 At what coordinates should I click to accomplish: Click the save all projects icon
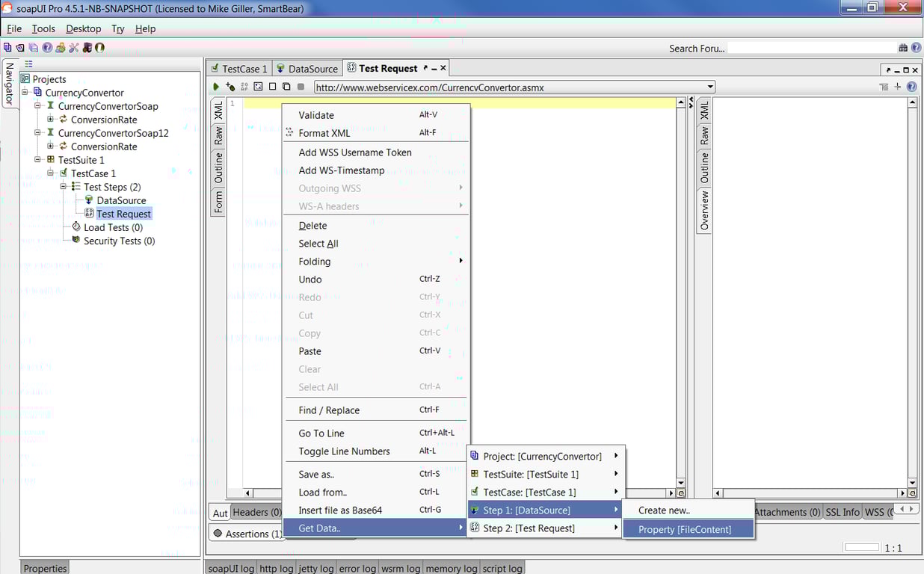pyautogui.click(x=33, y=48)
